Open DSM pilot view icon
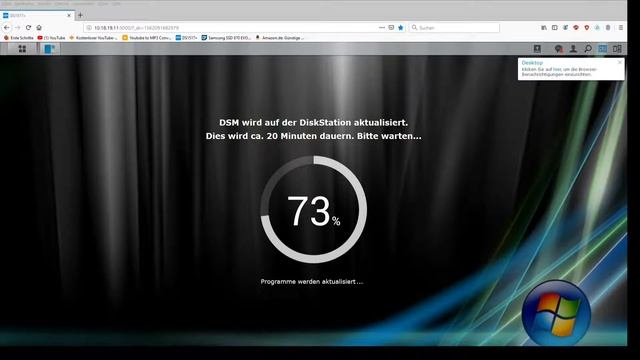This screenshot has width=640, height=360. [x=617, y=49]
